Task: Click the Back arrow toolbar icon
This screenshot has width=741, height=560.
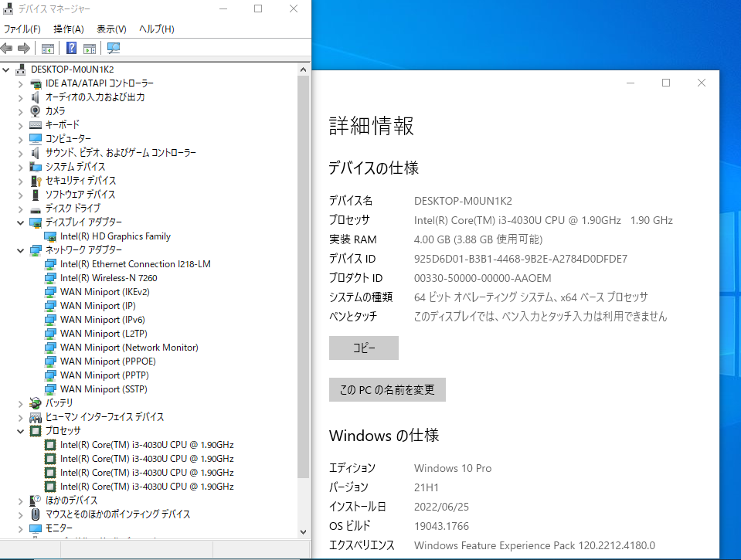Action: click(7, 48)
